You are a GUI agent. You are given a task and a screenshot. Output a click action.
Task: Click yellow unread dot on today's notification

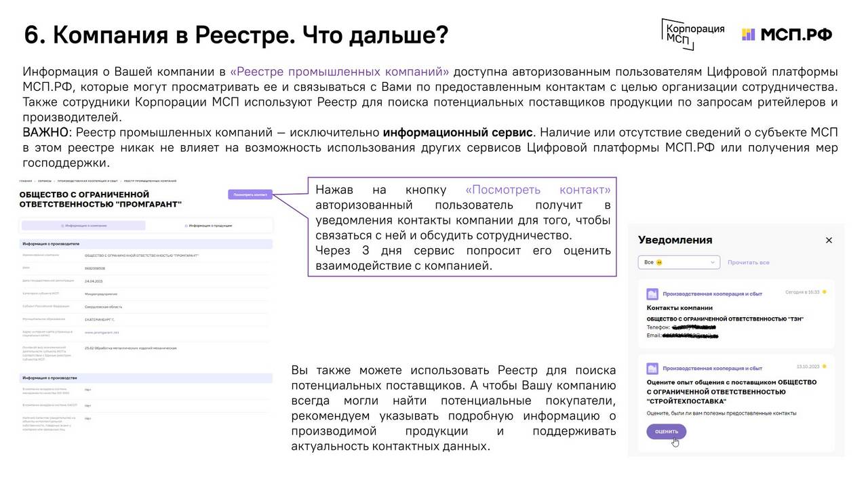point(825,292)
